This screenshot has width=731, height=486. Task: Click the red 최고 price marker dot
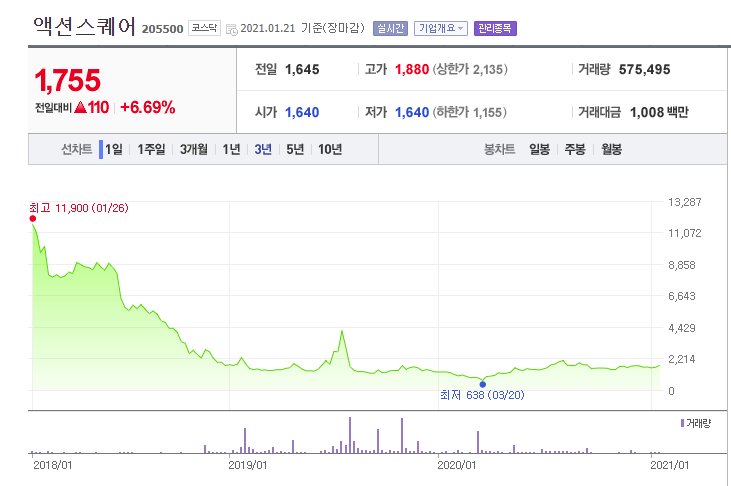pyautogui.click(x=33, y=218)
